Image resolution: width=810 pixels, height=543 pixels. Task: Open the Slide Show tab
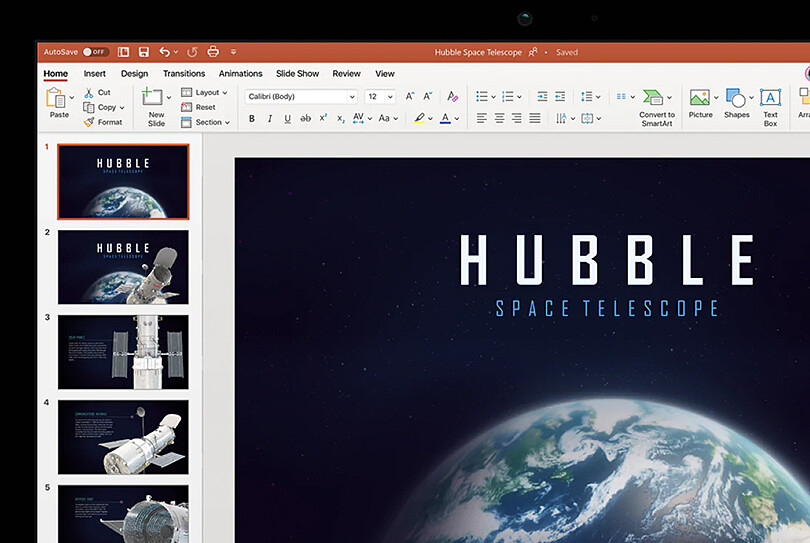coord(297,74)
